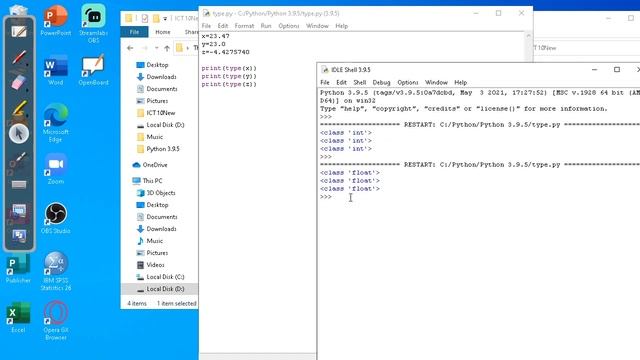Click the screen capture tool in sidebar
This screenshot has height=360, width=640.
click(x=19, y=211)
